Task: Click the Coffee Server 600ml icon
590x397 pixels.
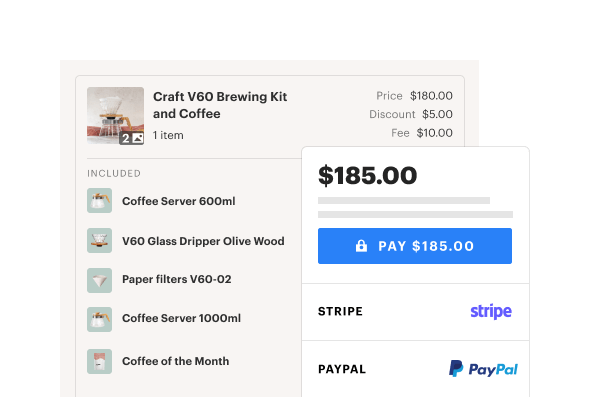Action: (x=99, y=201)
